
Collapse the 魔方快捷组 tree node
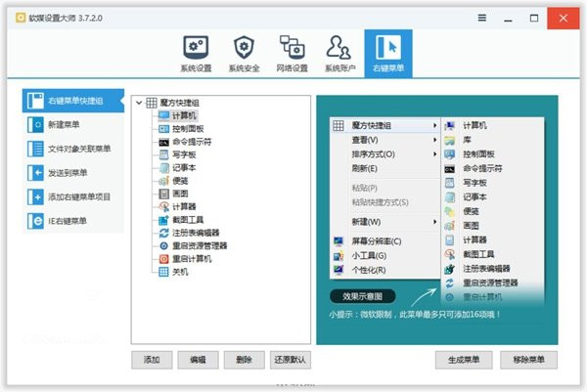point(139,103)
